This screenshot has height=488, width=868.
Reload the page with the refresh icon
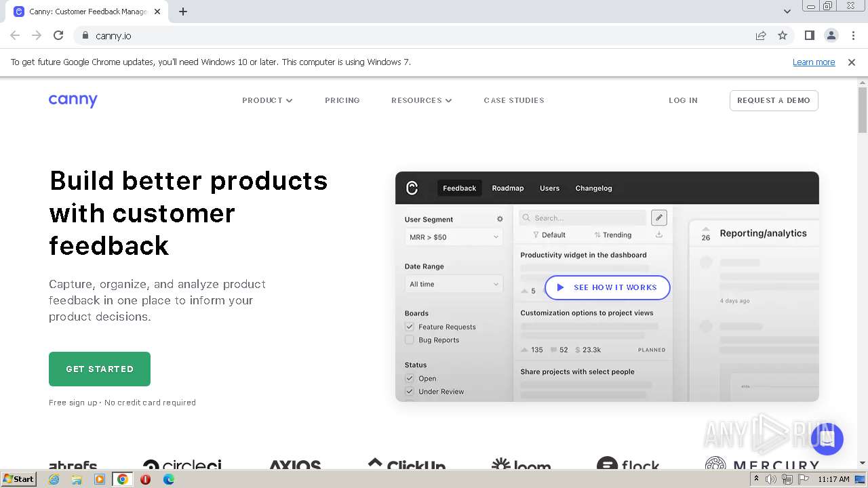pos(58,35)
